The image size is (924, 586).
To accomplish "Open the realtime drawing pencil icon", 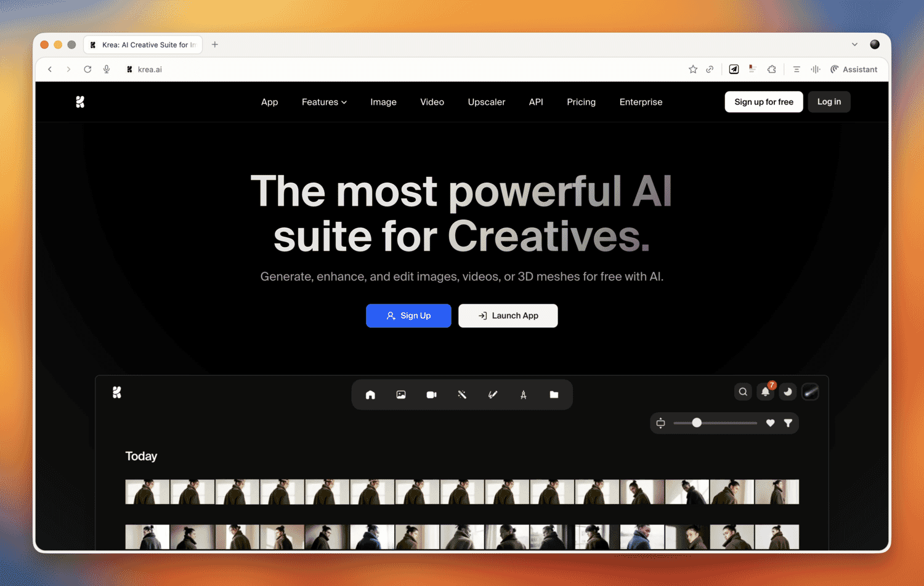I will [x=492, y=394].
